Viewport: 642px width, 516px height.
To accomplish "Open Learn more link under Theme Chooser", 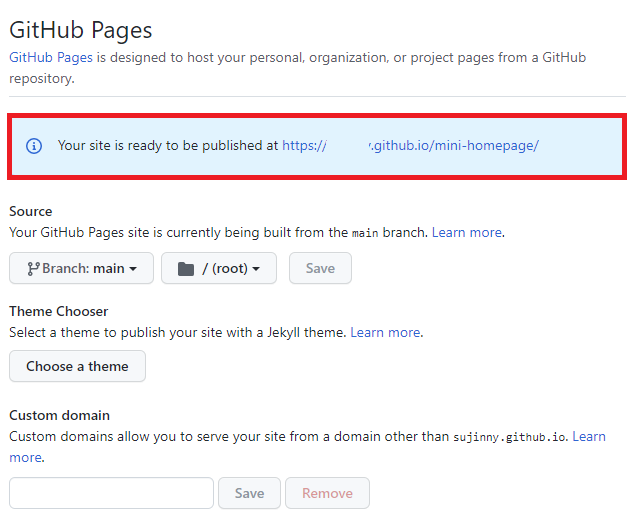I will [385, 333].
